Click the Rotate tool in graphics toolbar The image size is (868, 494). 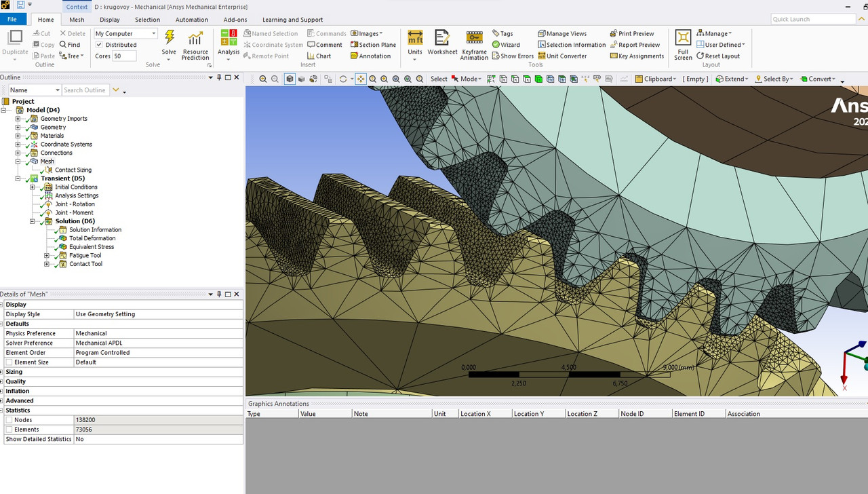point(343,79)
